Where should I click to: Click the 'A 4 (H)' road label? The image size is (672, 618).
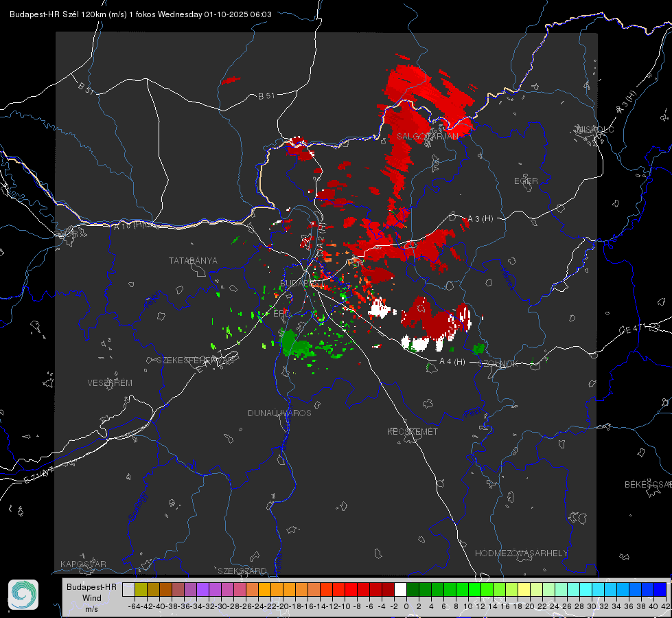pyautogui.click(x=452, y=362)
